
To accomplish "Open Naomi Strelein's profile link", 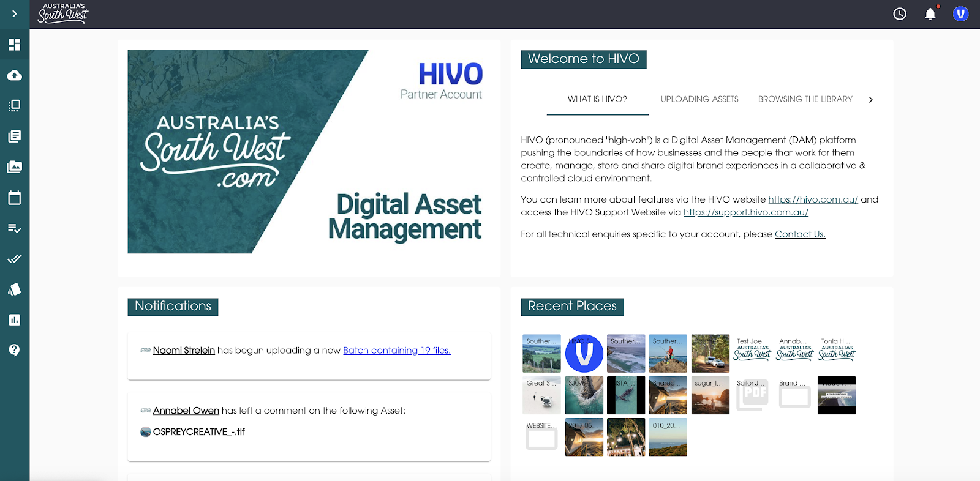I will (x=184, y=351).
